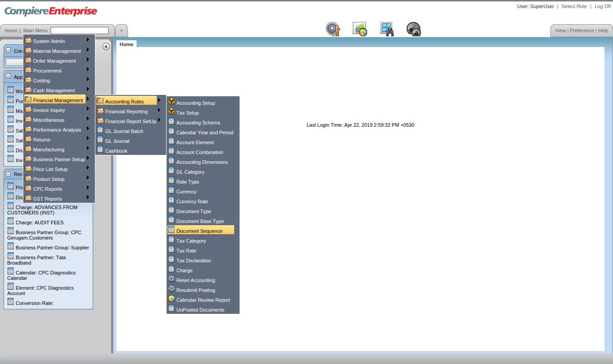Switch to the Home tab

[x=126, y=44]
